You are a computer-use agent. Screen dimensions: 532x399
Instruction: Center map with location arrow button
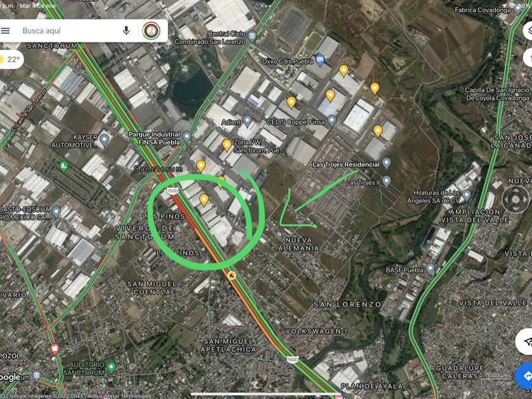526,341
